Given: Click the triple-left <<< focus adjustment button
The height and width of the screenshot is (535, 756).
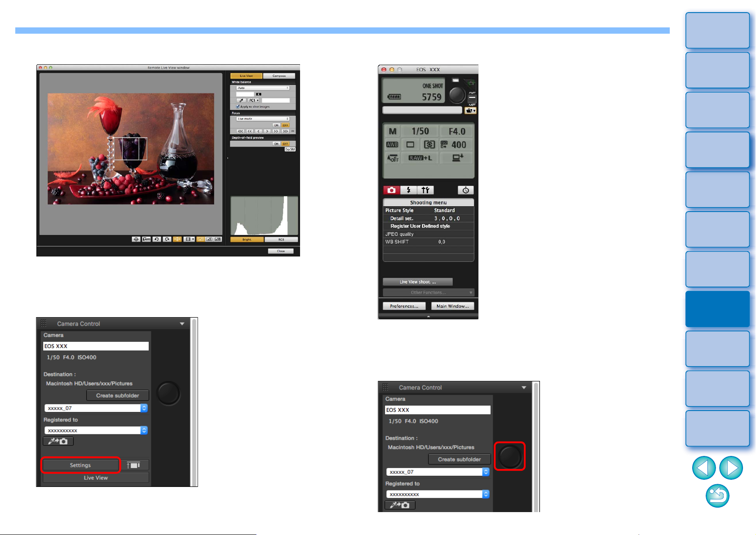Looking at the screenshot, I should click(240, 131).
